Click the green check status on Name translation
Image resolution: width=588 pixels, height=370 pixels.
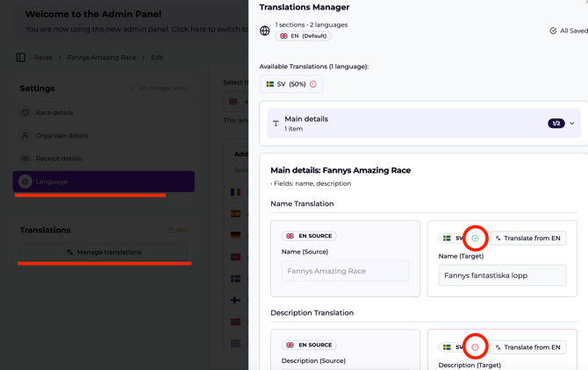point(475,238)
